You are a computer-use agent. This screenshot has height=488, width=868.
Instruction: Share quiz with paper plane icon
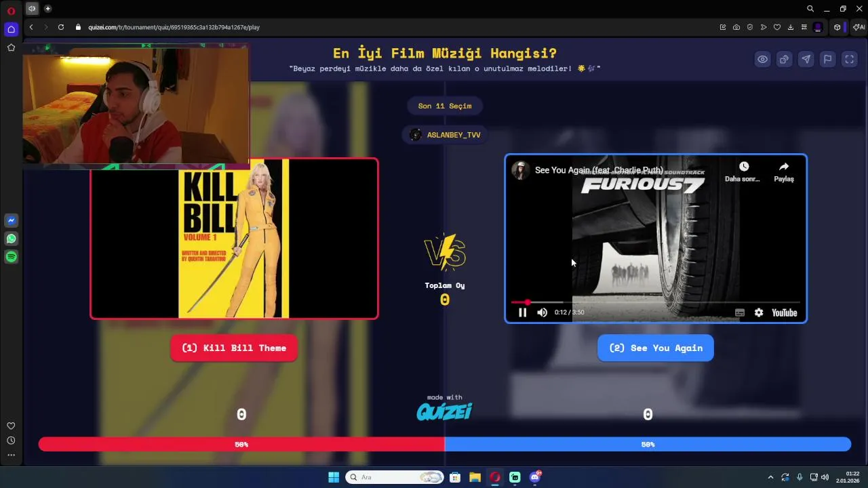[806, 59]
